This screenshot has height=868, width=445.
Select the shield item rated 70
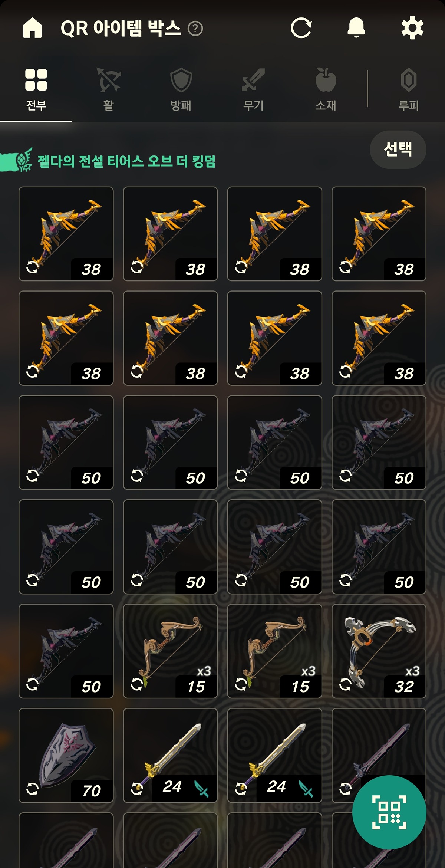pyautogui.click(x=66, y=756)
